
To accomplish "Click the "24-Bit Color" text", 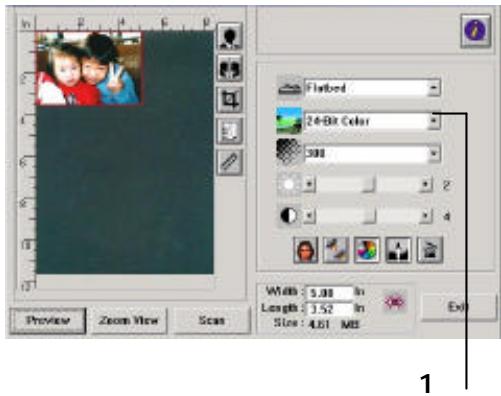I will pyautogui.click(x=338, y=121).
